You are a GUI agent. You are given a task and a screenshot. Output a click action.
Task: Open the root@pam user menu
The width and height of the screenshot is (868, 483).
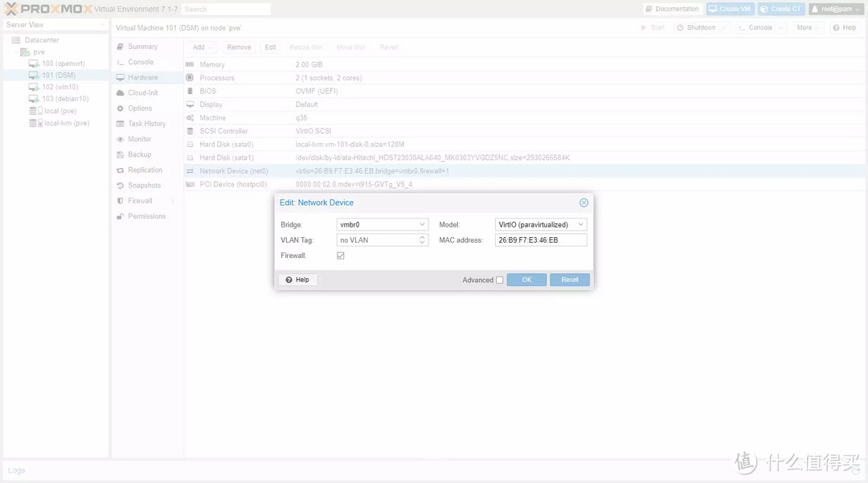pos(836,9)
